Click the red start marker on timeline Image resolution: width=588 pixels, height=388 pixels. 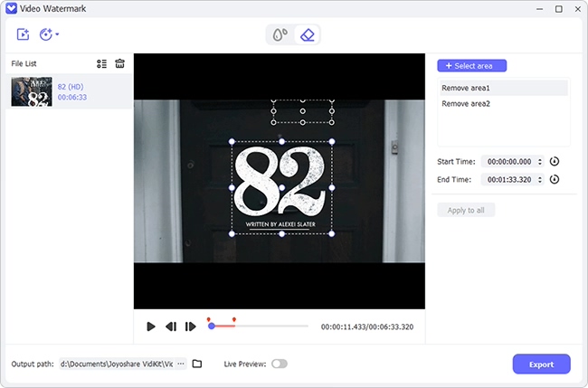[x=208, y=320]
